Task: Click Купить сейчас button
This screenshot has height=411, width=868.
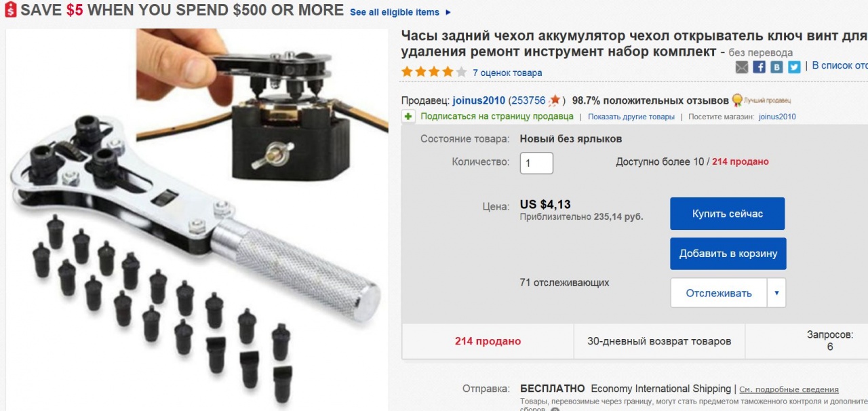Action: pyautogui.click(x=728, y=214)
